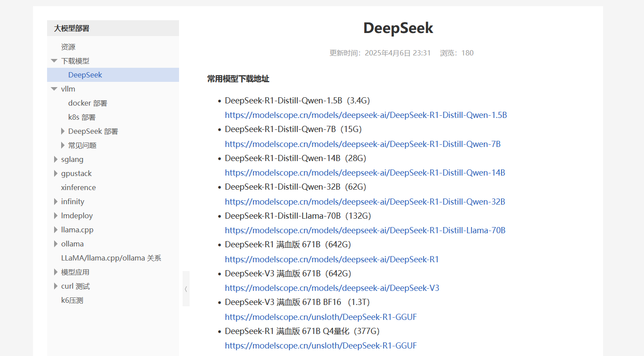Screen dimensions: 644x356
Task: Open the 资源 page
Action: 68,47
